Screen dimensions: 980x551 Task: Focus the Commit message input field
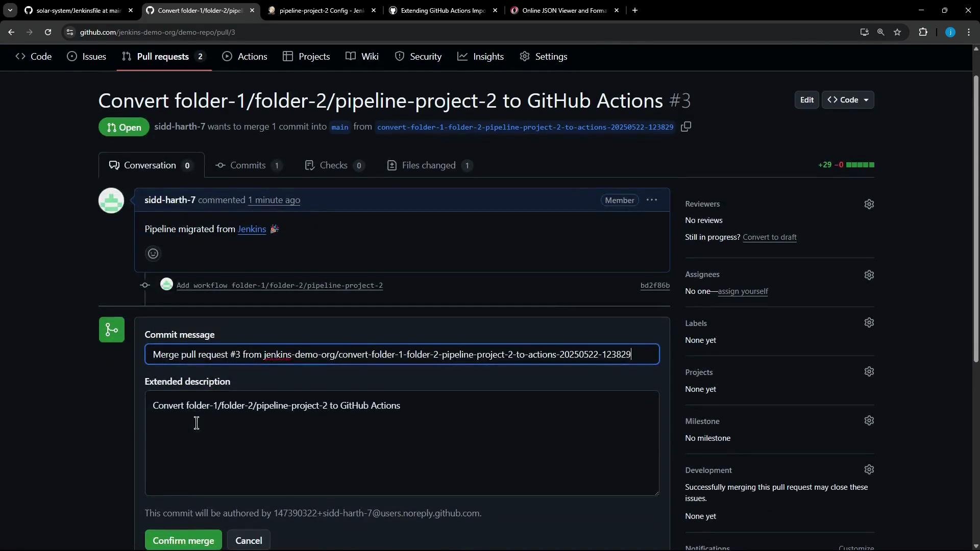click(402, 354)
